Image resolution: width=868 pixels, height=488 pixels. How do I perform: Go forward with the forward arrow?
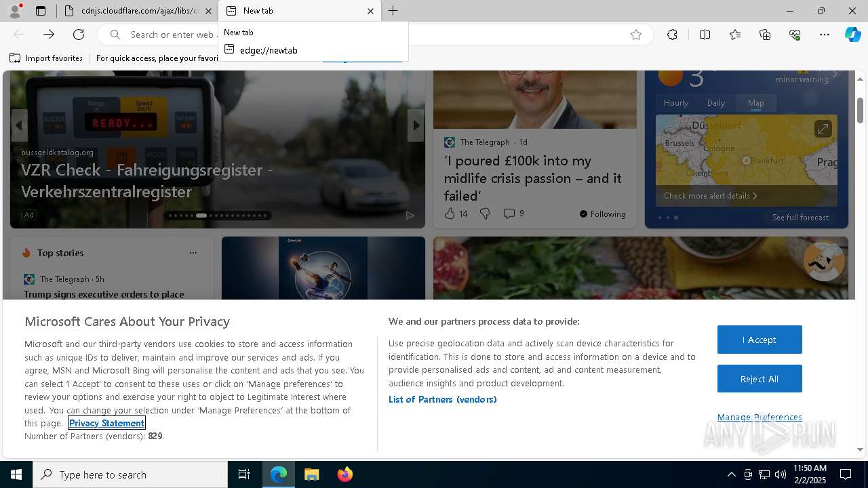pos(49,35)
